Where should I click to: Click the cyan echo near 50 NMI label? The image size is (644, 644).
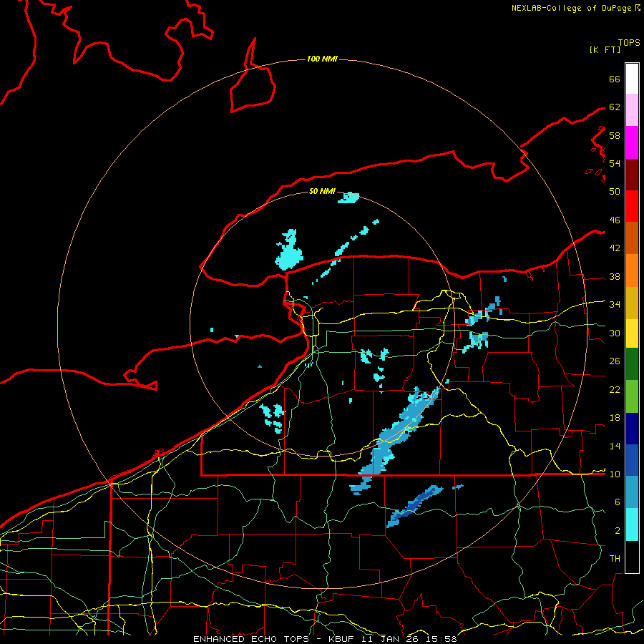(348, 197)
